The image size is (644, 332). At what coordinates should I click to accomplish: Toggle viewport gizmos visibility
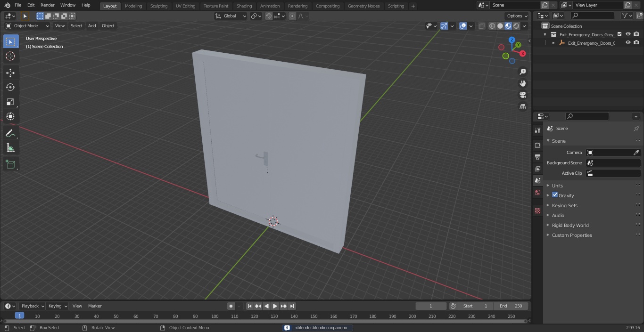(x=444, y=26)
